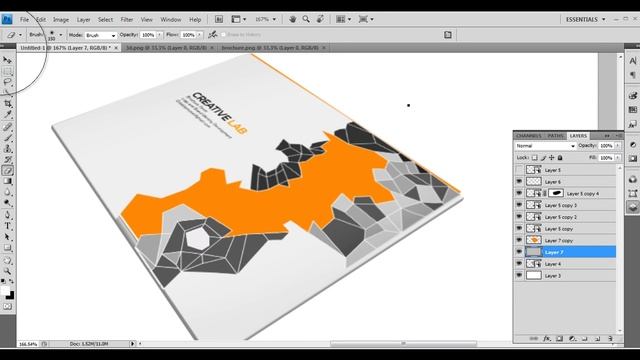Create a new layer group
Viewport: 640px width, 360px height.
(584, 338)
